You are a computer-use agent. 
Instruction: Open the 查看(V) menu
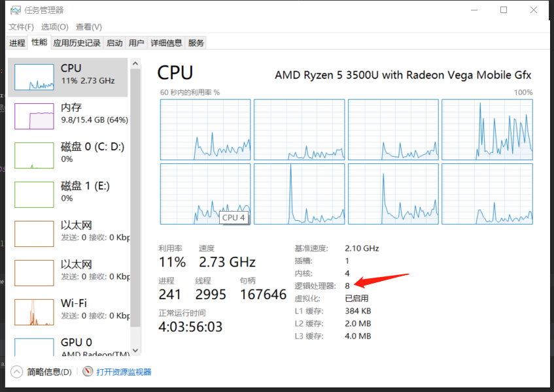(89, 27)
